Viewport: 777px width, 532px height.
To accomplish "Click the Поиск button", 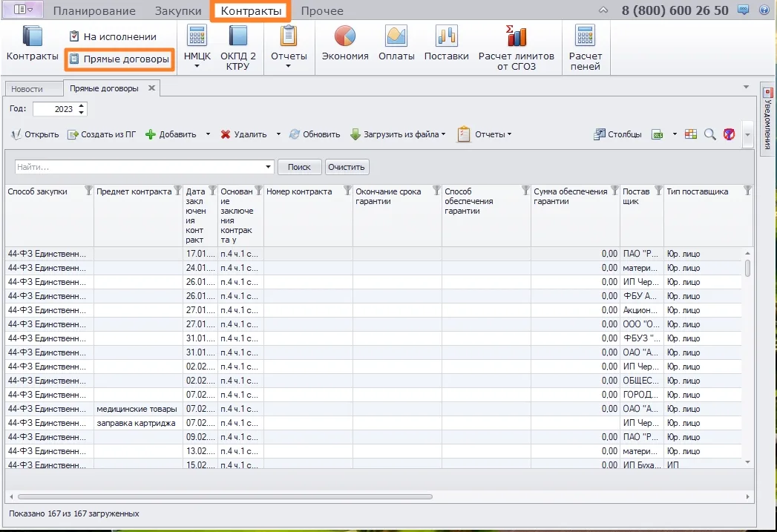I will click(299, 167).
